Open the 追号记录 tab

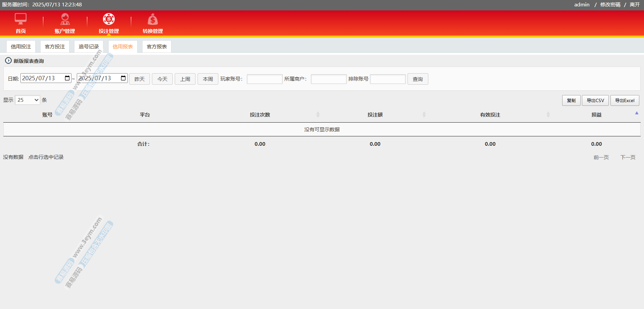89,47
